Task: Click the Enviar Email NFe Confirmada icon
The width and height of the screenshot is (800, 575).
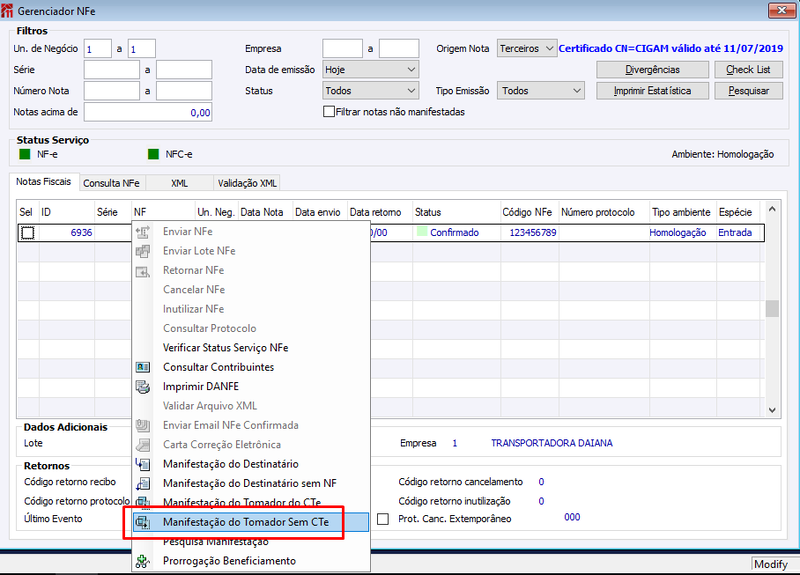Action: point(143,426)
